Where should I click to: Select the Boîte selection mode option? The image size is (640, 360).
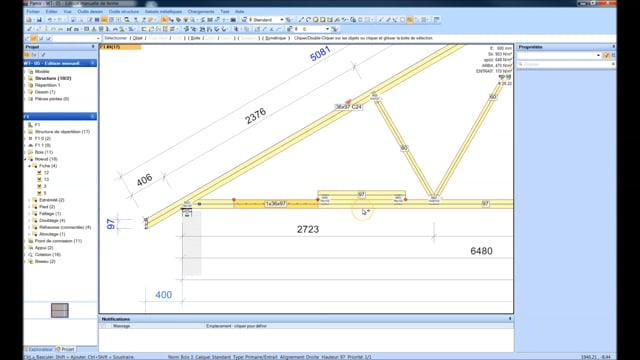pos(195,38)
